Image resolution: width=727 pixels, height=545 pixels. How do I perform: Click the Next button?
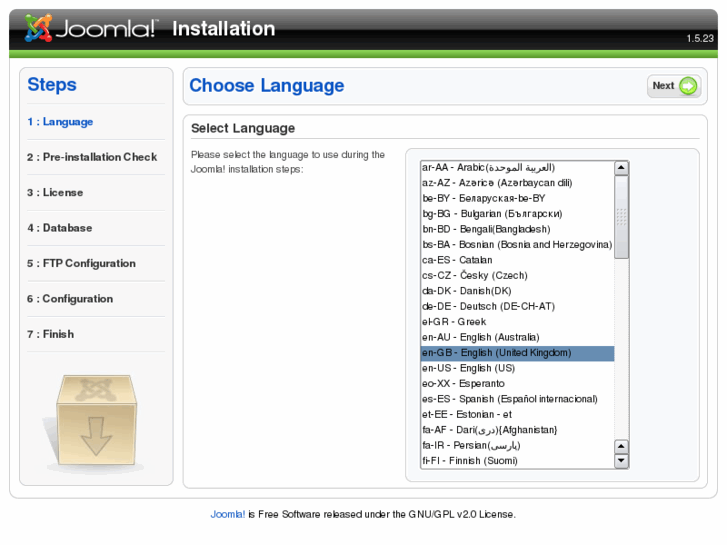click(x=674, y=86)
